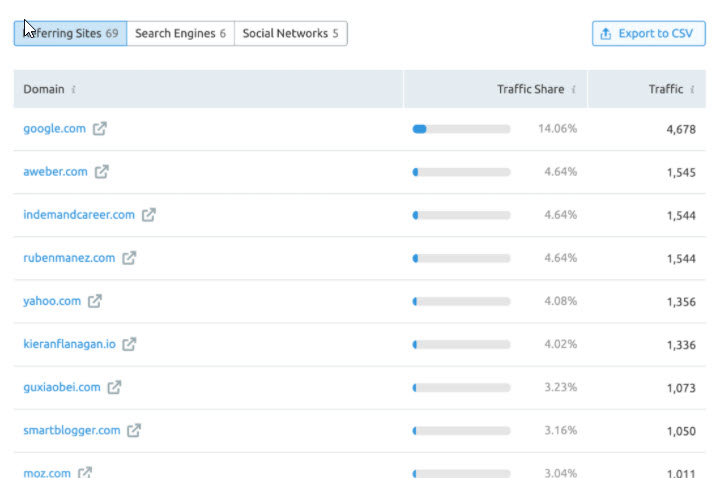Open external link icon next to guxiaobei.com
Image resolution: width=717 pixels, height=478 pixels.
114,387
